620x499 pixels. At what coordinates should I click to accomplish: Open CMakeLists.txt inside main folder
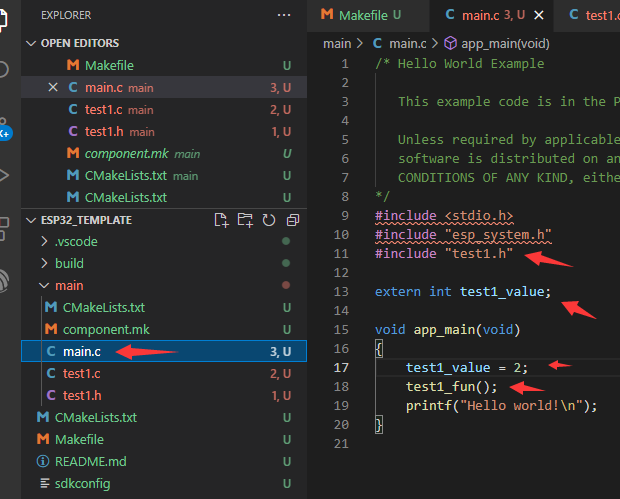[x=164, y=307]
